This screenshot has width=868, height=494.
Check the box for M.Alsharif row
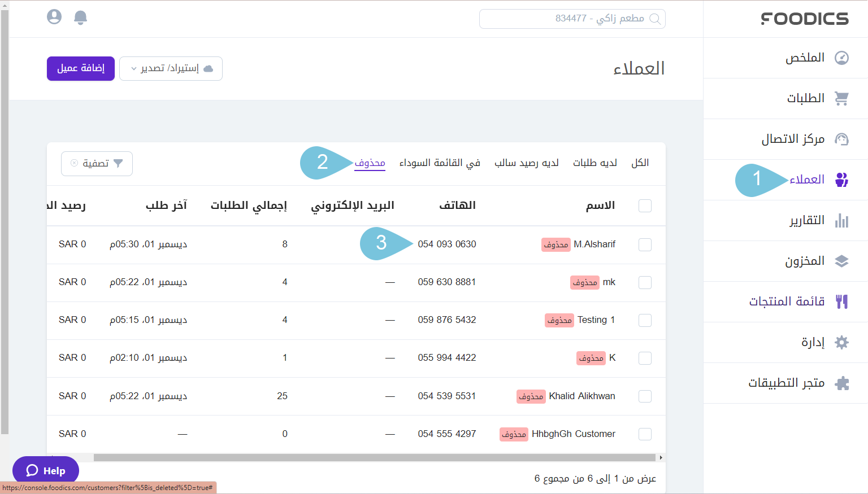tap(645, 244)
